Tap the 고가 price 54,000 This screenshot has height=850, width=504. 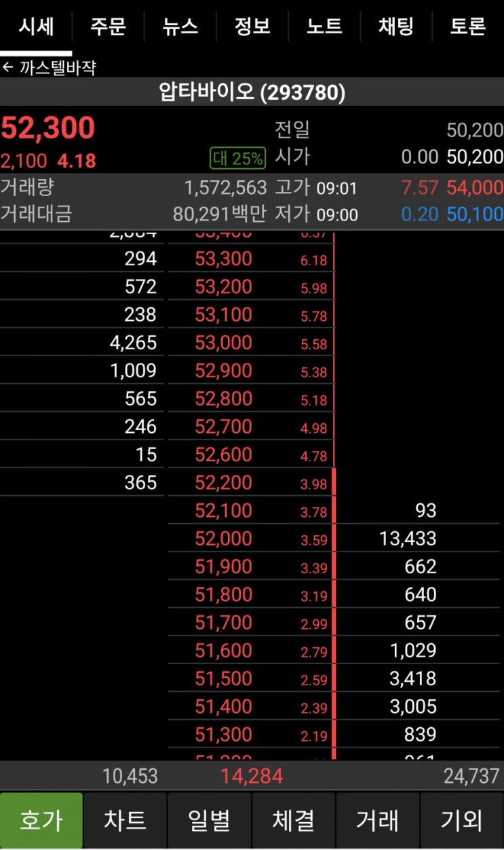[x=475, y=188]
